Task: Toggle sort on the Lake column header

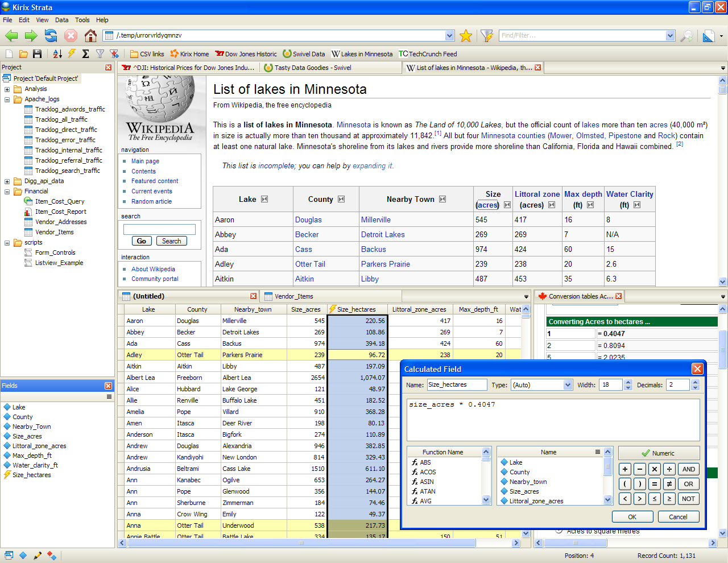Action: [x=264, y=199]
